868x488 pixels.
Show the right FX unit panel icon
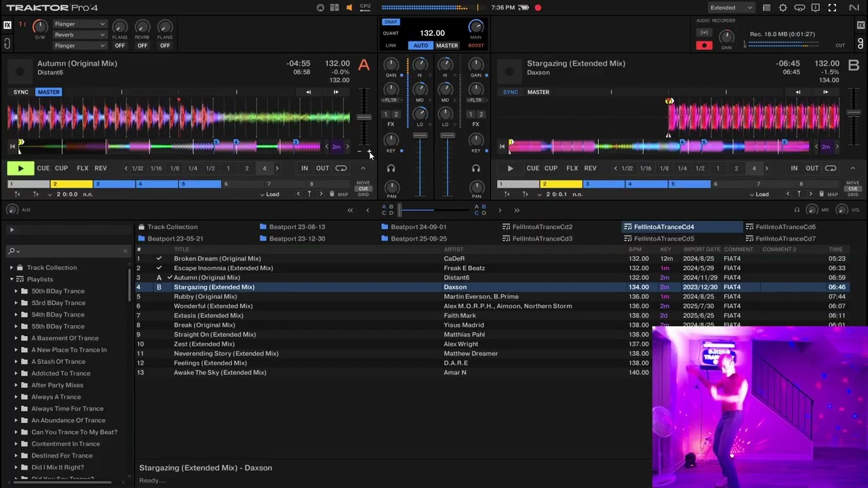pos(861,25)
